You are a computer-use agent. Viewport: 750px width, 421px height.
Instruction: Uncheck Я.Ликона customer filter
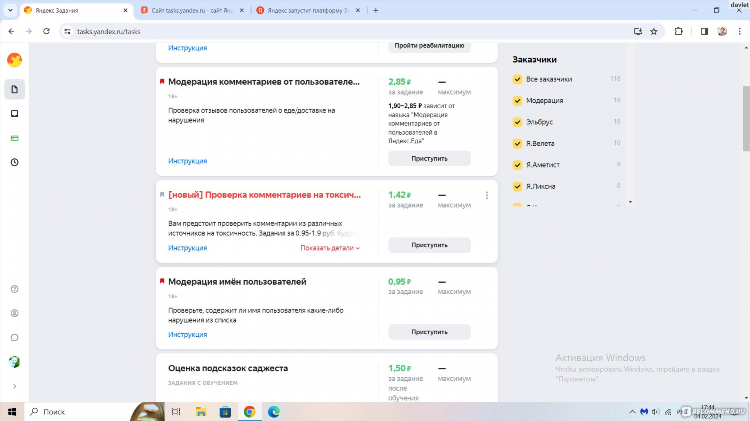[517, 187]
